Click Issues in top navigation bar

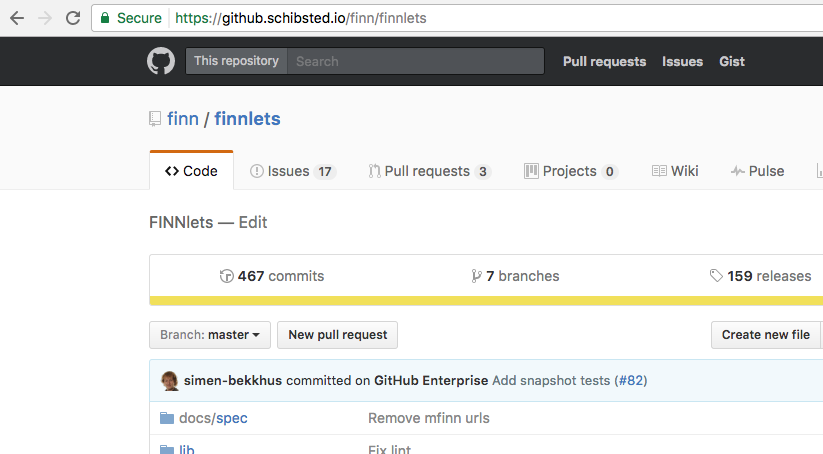point(682,61)
